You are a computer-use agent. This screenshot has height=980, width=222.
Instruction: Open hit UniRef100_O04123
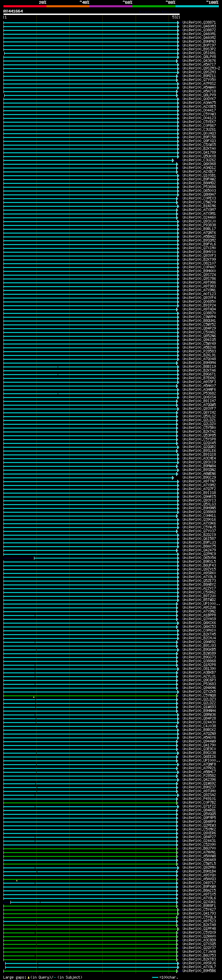(199, 118)
